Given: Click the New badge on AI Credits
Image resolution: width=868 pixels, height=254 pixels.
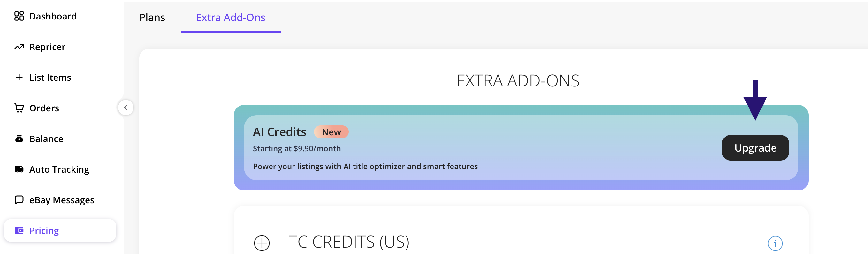Looking at the screenshot, I should coord(331,132).
